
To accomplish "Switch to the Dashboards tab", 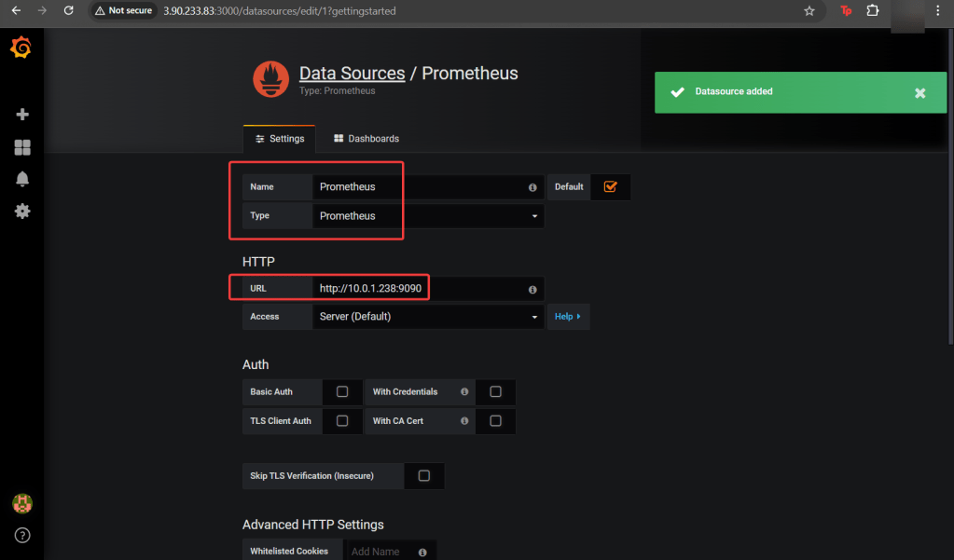I will coord(366,139).
